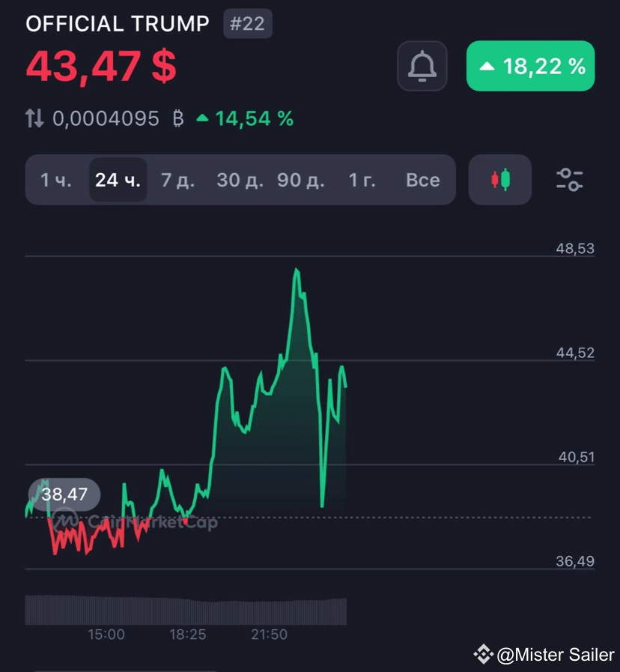620x672 pixels.
Task: Select the 7 д. time range tab
Action: [x=177, y=180]
